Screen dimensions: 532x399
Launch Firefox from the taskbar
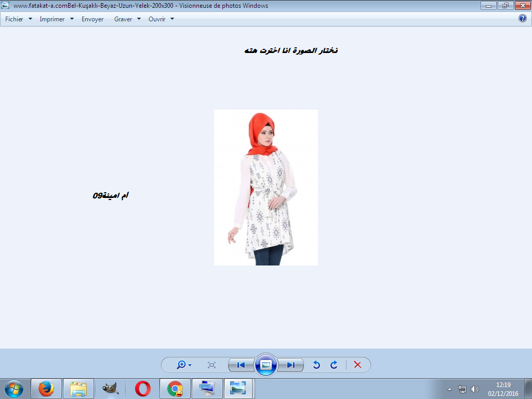(46, 389)
